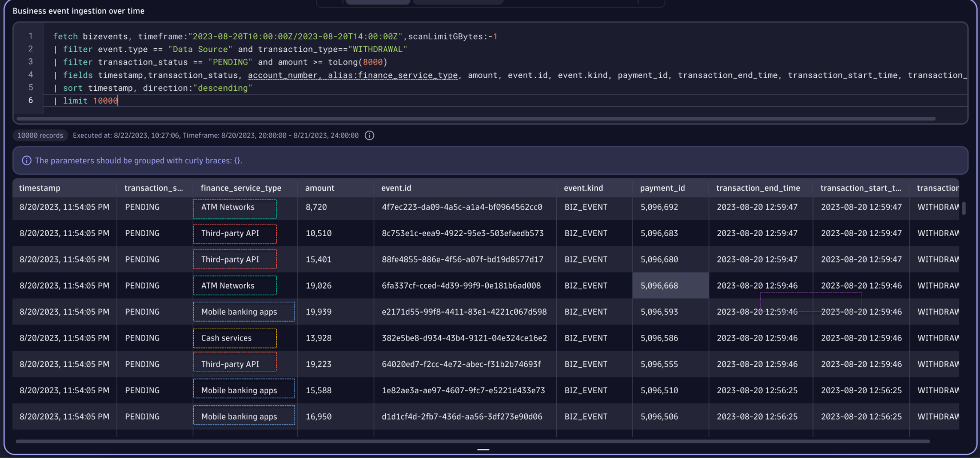The image size is (980, 459).
Task: Sort by the timestamp column header
Action: 39,188
